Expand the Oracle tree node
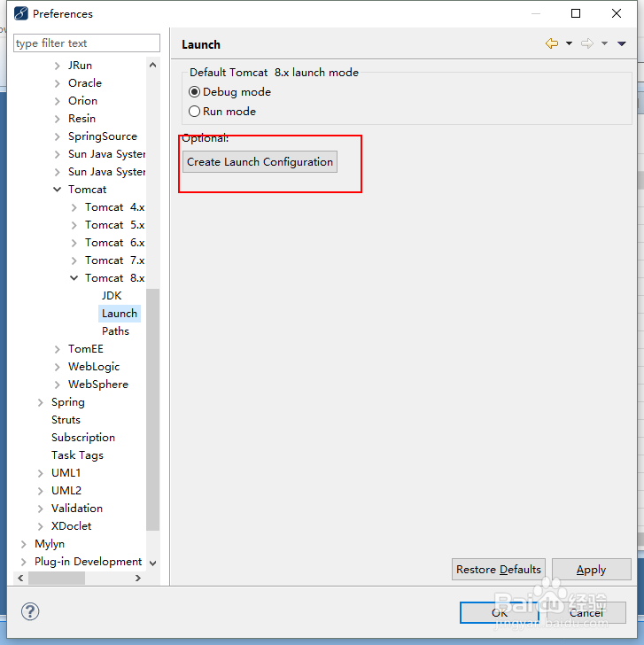The height and width of the screenshot is (645, 644). tap(58, 83)
